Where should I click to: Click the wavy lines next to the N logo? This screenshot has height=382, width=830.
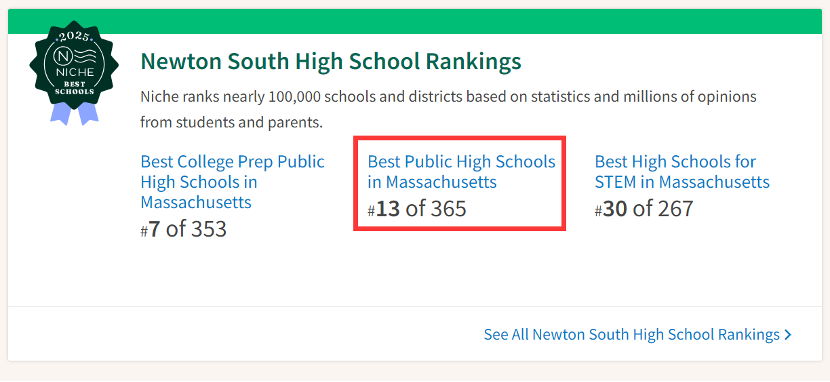coord(85,55)
